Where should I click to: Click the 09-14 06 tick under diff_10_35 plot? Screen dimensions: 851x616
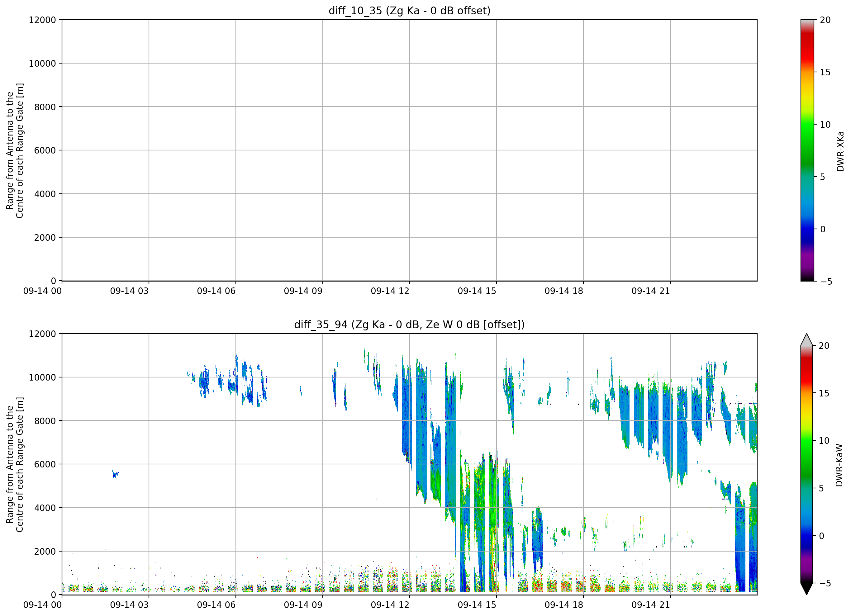click(x=216, y=291)
